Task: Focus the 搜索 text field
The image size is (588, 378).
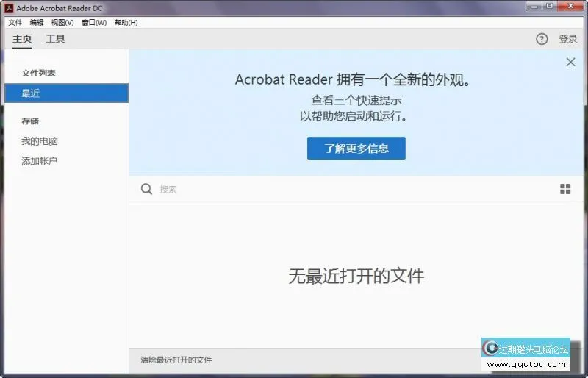Action: [x=353, y=189]
